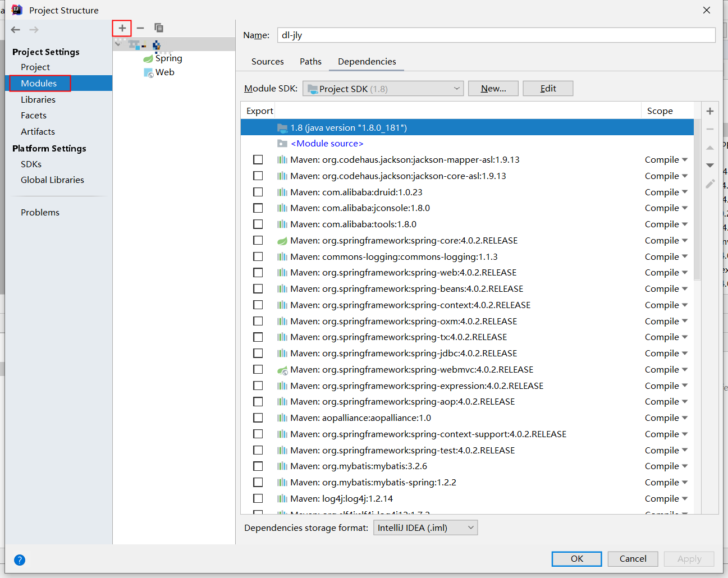Check export for com.alibaba:druid
The height and width of the screenshot is (578, 728).
[x=258, y=192]
